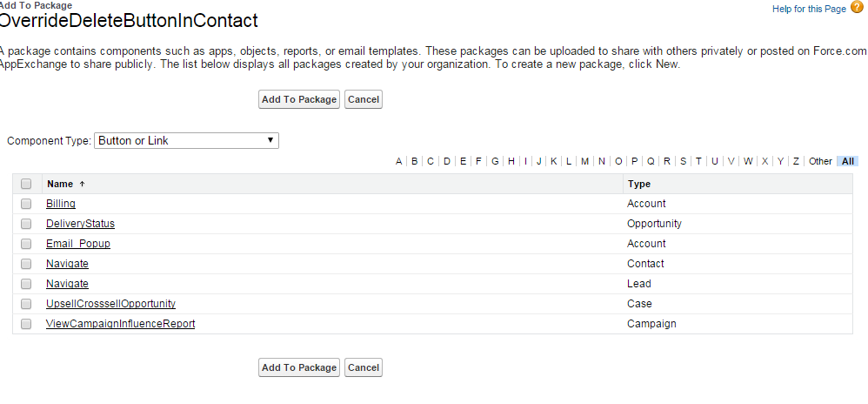This screenshot has height=404, width=868.
Task: Filter list by letter B
Action: click(x=415, y=161)
